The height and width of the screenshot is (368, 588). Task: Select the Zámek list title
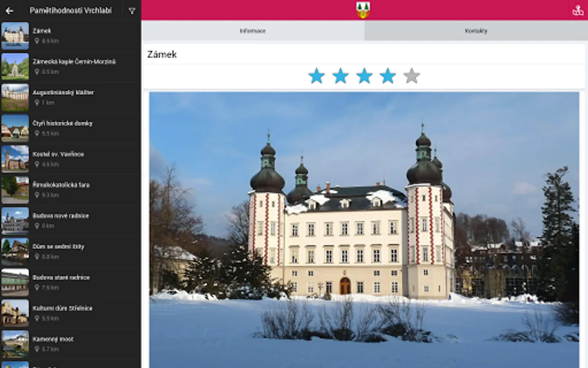click(42, 31)
